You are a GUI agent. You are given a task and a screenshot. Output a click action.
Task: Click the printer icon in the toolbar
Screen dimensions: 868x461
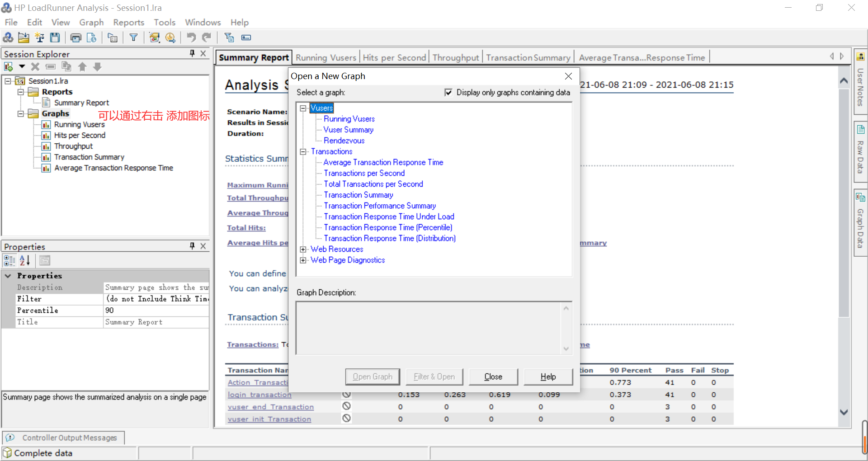point(76,38)
